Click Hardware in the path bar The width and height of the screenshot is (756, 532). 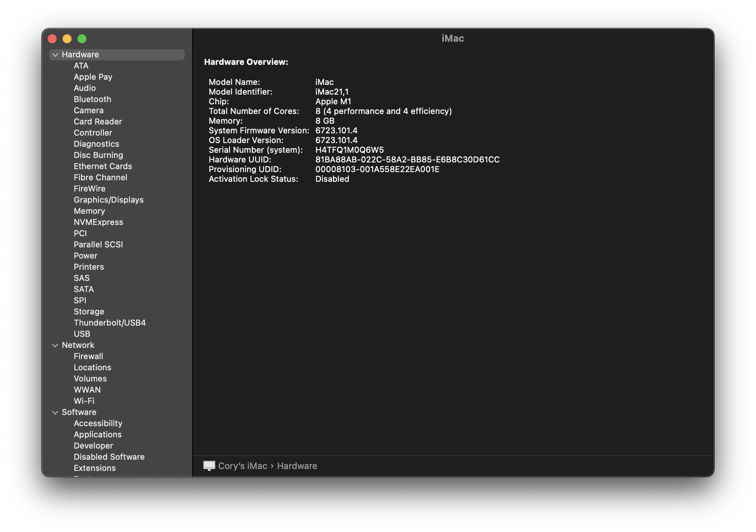(x=297, y=466)
